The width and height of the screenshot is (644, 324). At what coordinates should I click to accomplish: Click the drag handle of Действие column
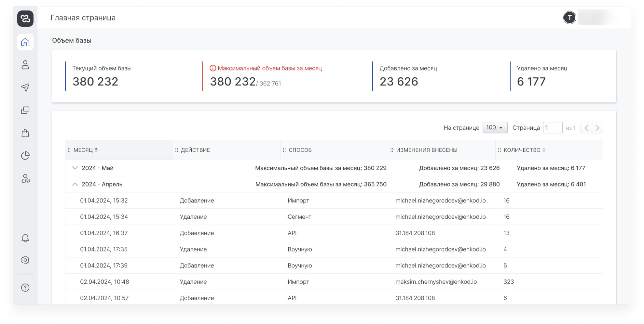point(177,150)
